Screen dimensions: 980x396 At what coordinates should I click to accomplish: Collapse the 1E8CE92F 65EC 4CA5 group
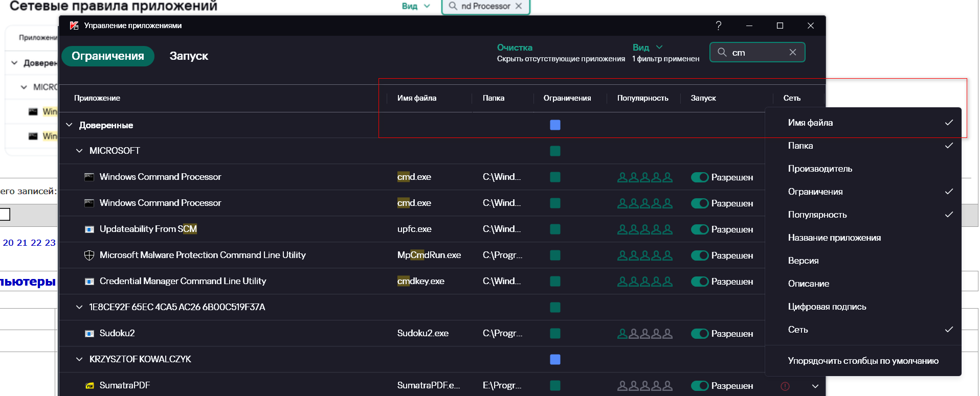(x=79, y=307)
